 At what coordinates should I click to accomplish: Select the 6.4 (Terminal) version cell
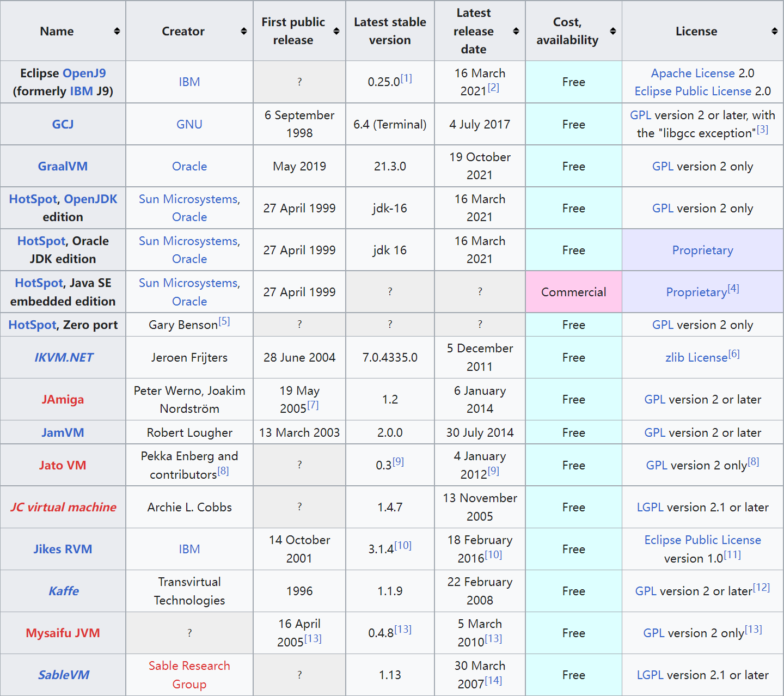coord(390,124)
